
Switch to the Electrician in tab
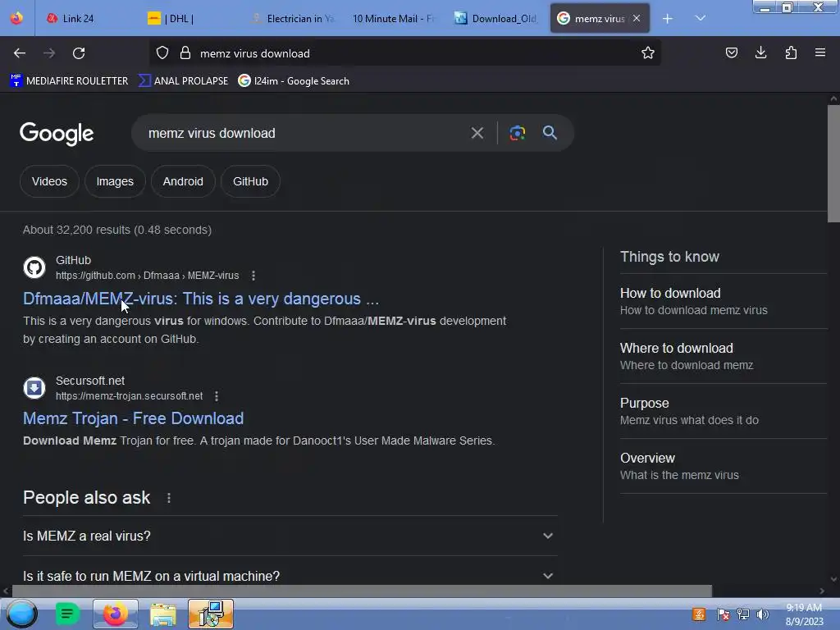pyautogui.click(x=294, y=19)
